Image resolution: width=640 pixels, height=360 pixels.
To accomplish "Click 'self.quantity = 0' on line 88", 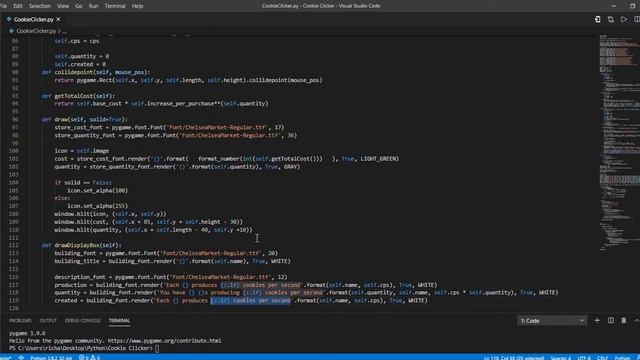I will pos(82,56).
